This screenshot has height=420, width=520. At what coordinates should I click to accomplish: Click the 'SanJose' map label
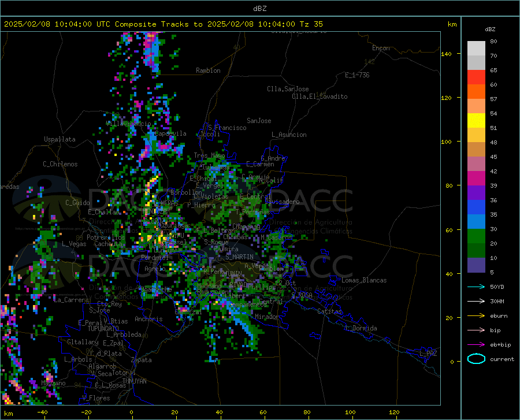259,121
